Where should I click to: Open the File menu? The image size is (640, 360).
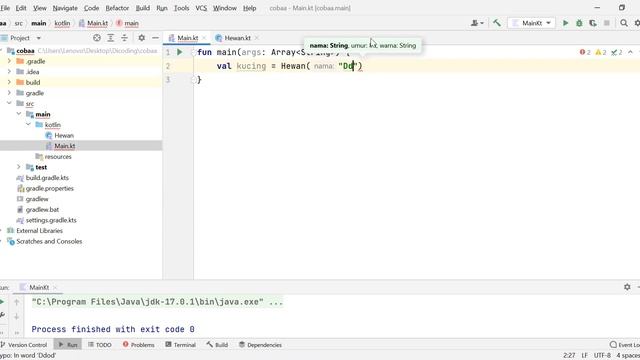[5, 8]
